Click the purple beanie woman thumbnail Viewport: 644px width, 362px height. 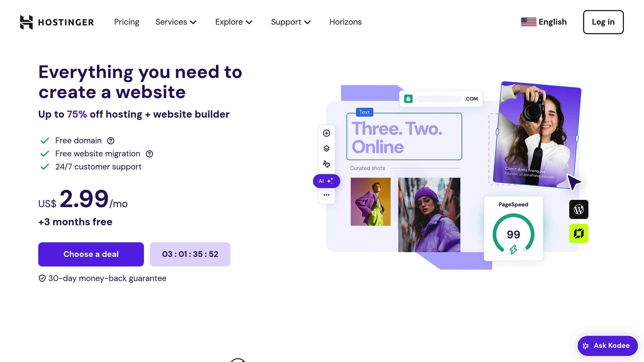click(x=429, y=215)
